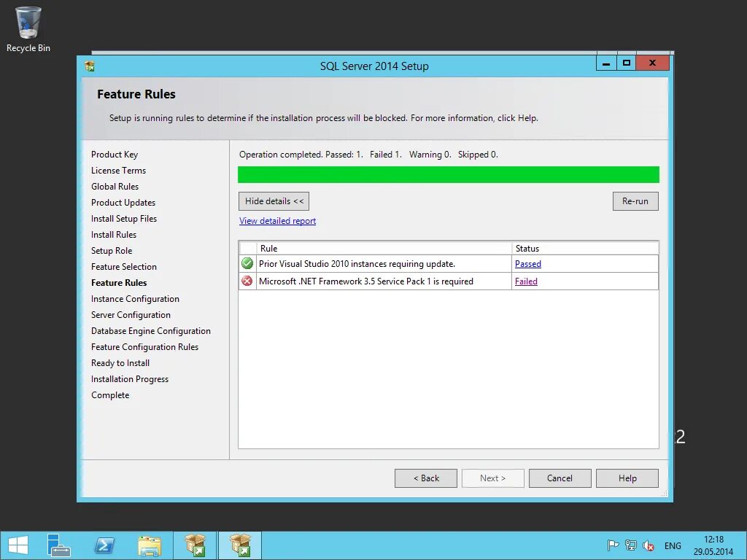Screen dimensions: 747x560
Task: Select Install Setup Files step
Action: pyautogui.click(x=124, y=219)
